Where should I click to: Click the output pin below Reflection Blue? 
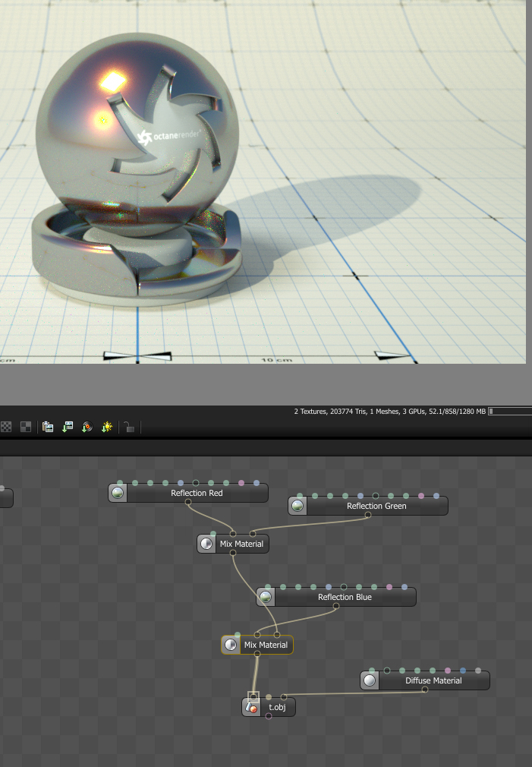(x=336, y=607)
